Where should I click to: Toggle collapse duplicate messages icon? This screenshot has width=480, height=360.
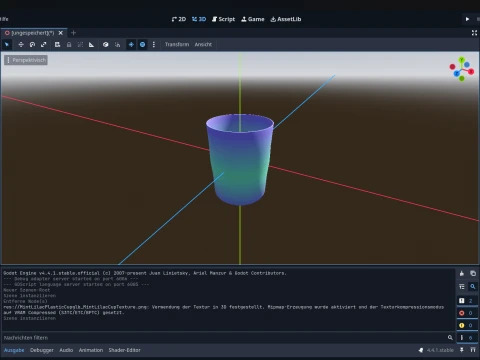click(462, 286)
